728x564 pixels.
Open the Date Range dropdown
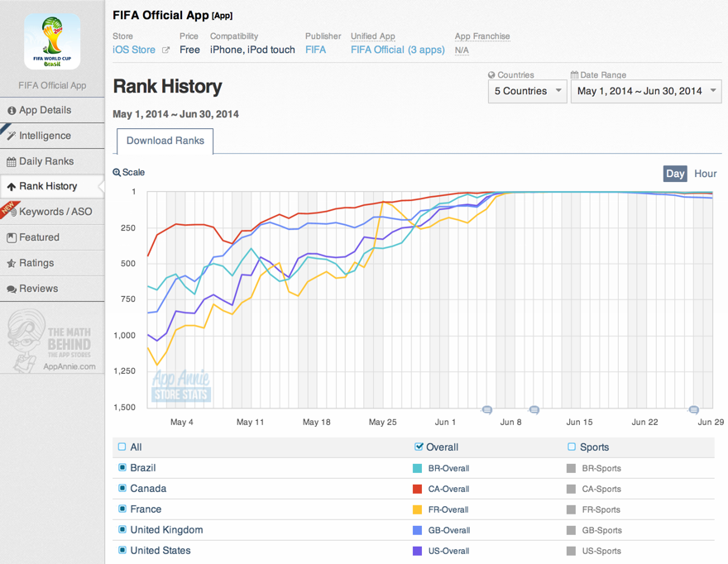646,91
